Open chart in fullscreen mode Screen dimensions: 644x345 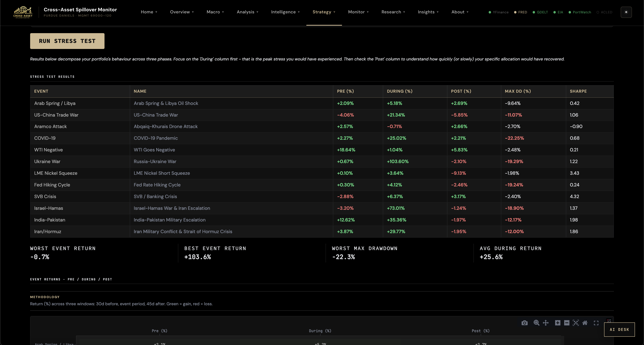(x=596, y=323)
